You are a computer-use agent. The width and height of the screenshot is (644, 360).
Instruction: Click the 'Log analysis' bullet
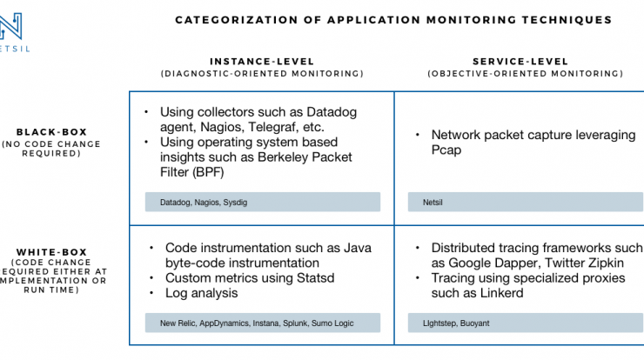(x=201, y=293)
